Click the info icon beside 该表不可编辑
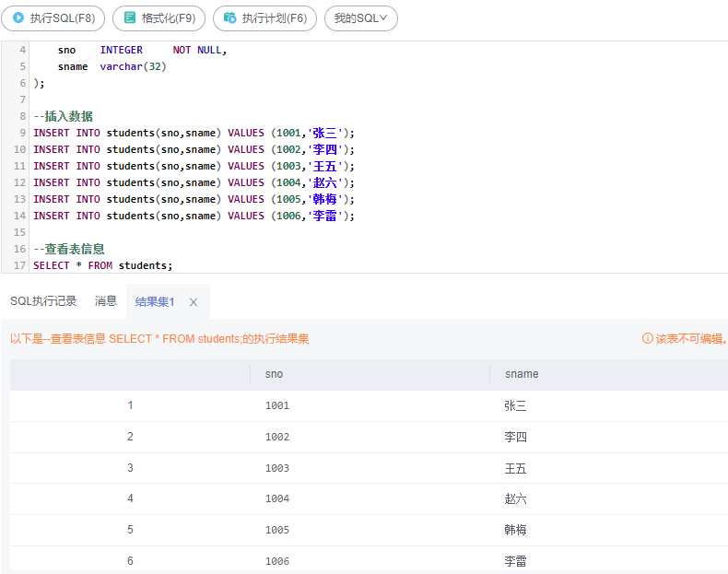Screen dimensions: 728x574 [647, 338]
